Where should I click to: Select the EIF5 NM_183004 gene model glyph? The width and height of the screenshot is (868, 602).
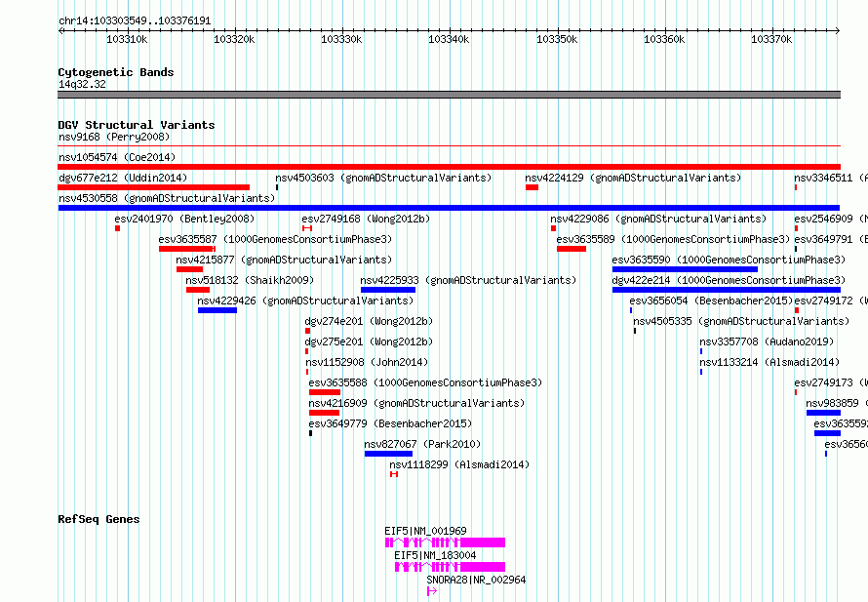click(450, 567)
